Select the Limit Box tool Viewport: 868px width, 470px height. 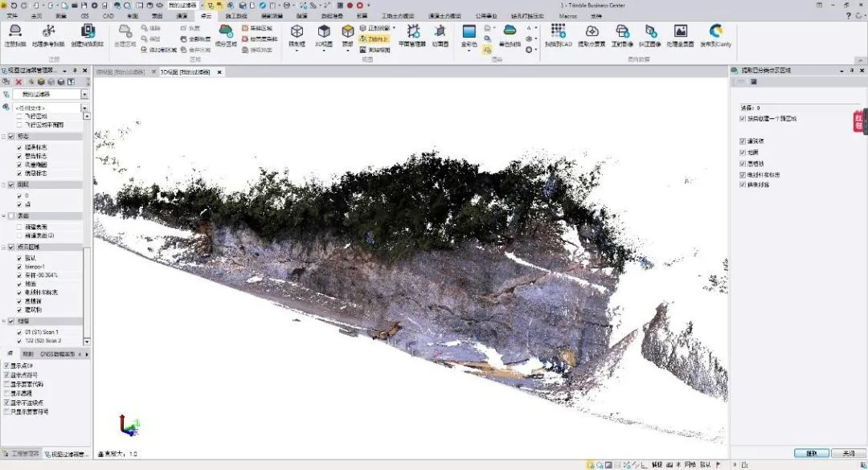(x=297, y=32)
